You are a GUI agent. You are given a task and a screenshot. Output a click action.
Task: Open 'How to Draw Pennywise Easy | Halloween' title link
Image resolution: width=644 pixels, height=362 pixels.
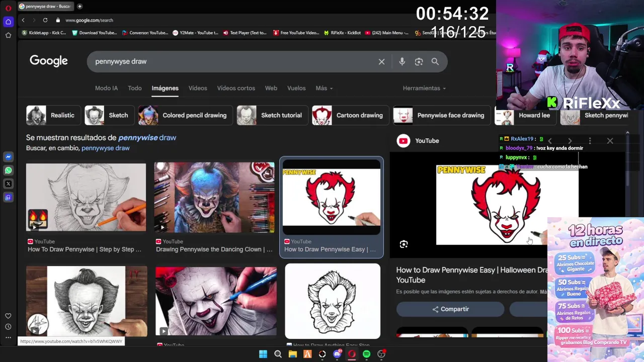[x=472, y=275]
